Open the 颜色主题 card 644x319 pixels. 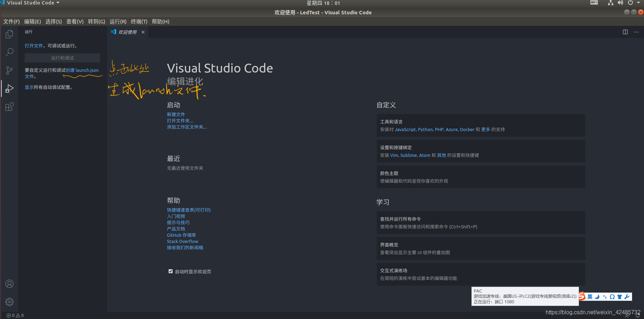[481, 177]
